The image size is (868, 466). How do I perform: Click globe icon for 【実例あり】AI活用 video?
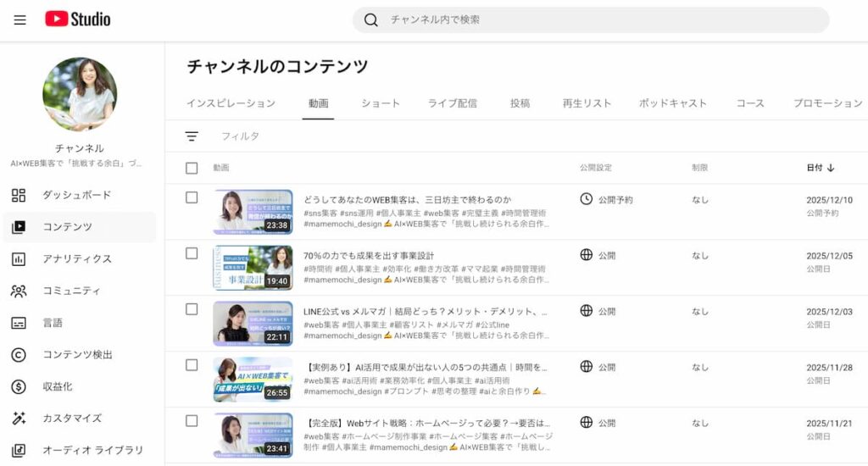pyautogui.click(x=587, y=367)
